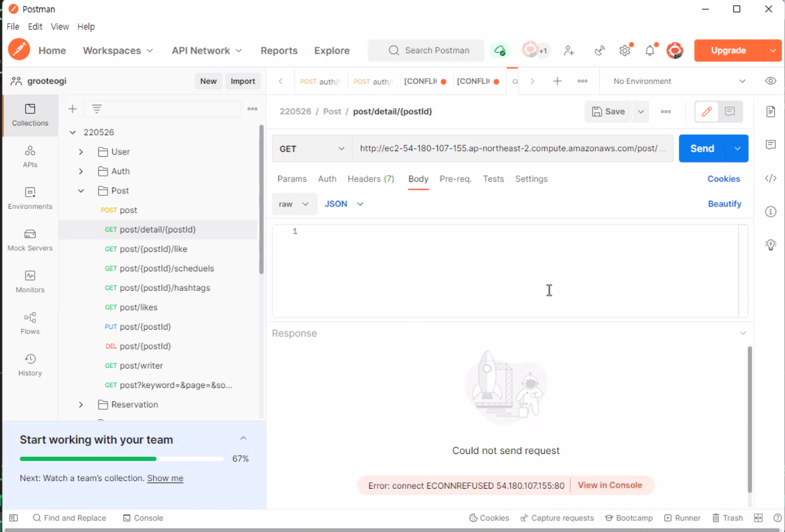
Task: Switch to the Params tab
Action: [292, 179]
